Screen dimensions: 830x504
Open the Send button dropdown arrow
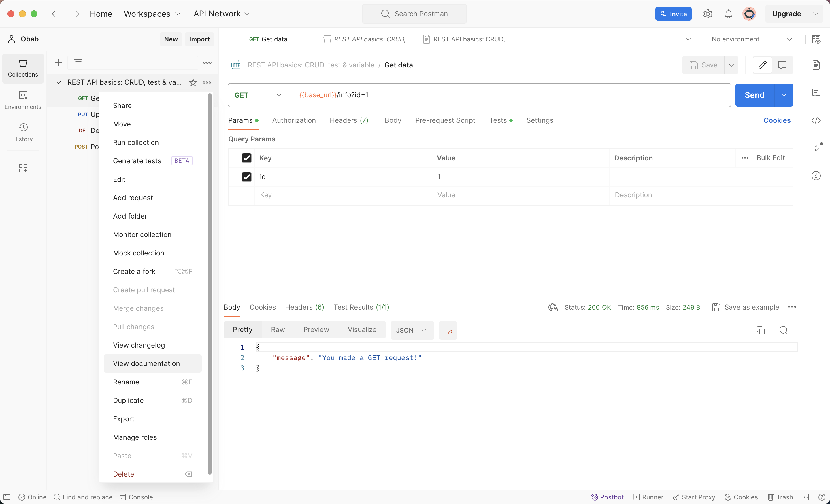pyautogui.click(x=784, y=95)
